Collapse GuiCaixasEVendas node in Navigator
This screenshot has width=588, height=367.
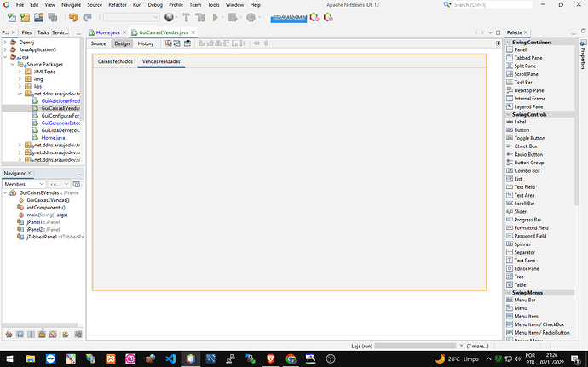tap(5, 192)
